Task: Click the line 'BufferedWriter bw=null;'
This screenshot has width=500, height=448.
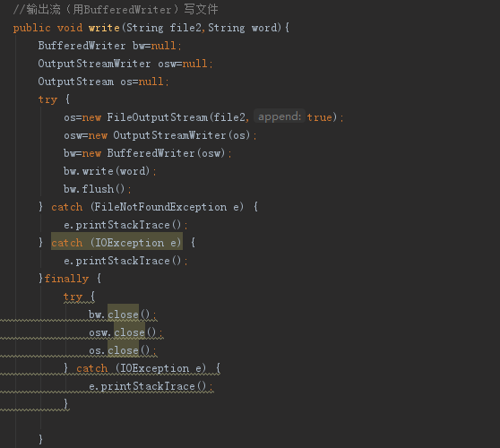Action: tap(109, 46)
